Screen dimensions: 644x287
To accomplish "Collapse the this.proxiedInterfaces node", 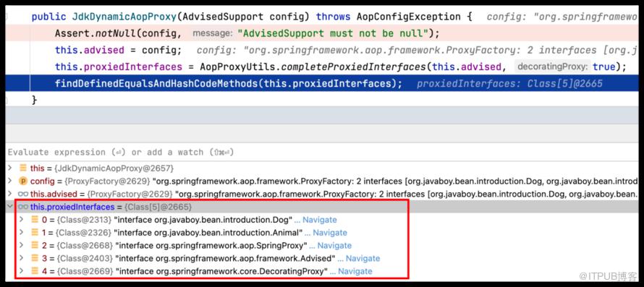I will coord(10,207).
